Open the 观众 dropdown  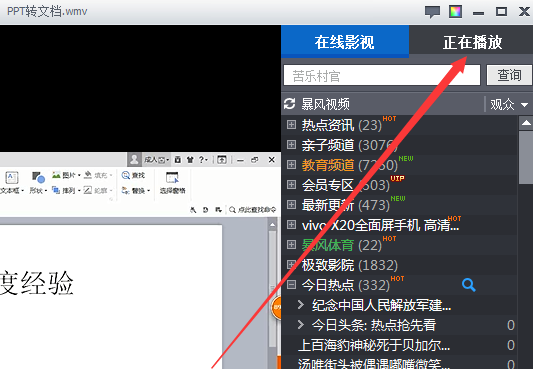click(x=509, y=105)
